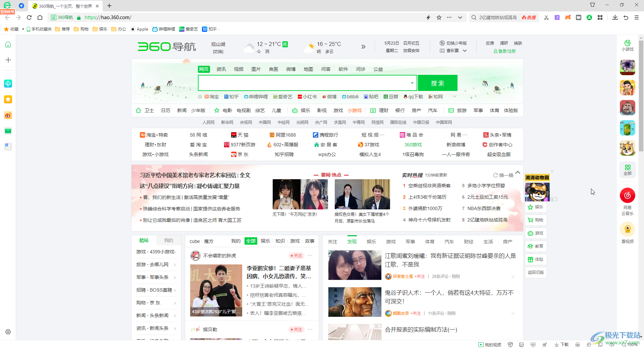Expand the address bar history dropdown

tap(460, 17)
